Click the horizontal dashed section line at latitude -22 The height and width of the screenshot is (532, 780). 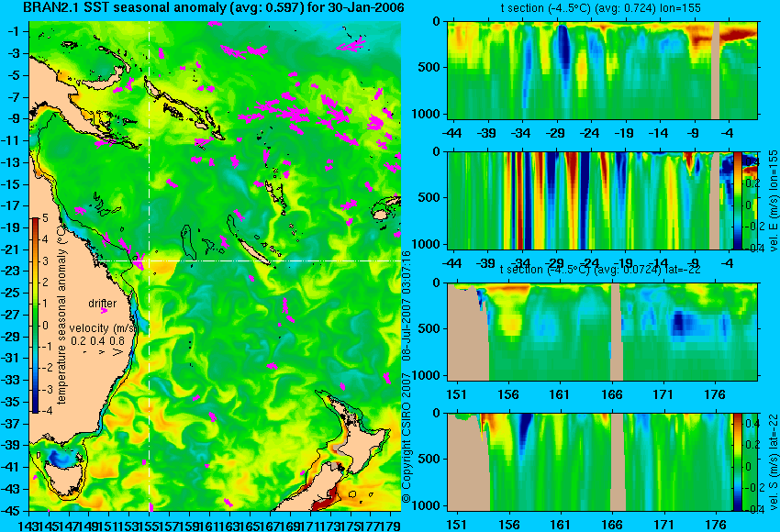tap(251, 260)
